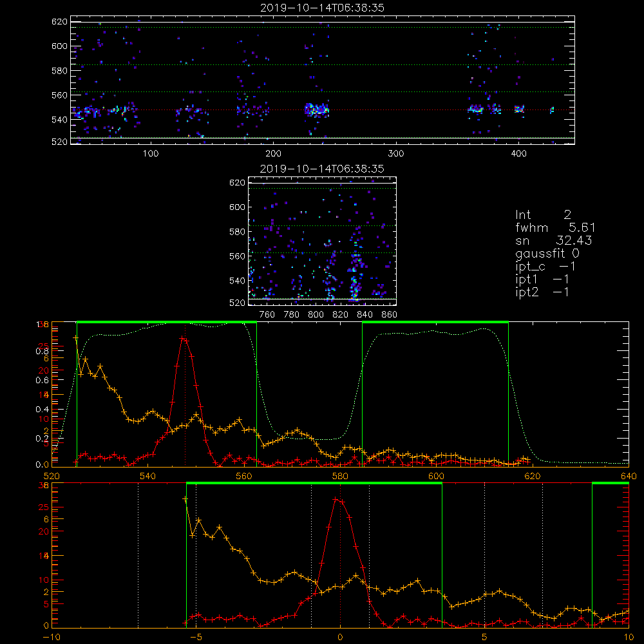644x644 pixels.
Task: Click x-axis label '820' under middle image
Action: click(x=341, y=315)
